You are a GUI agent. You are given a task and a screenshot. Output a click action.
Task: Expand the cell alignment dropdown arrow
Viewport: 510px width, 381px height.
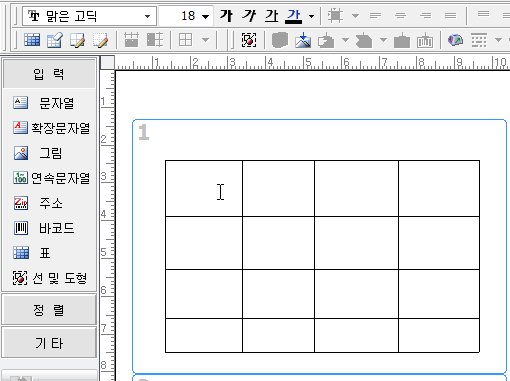pos(355,15)
